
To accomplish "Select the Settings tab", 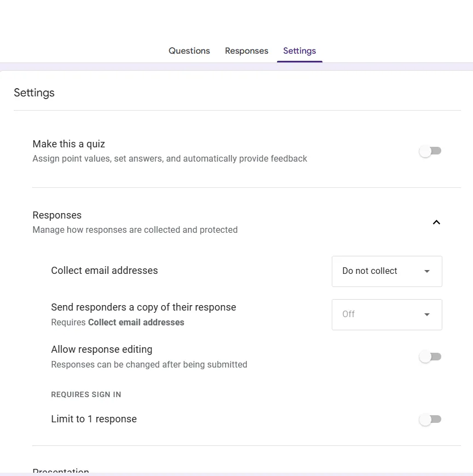I will (299, 51).
